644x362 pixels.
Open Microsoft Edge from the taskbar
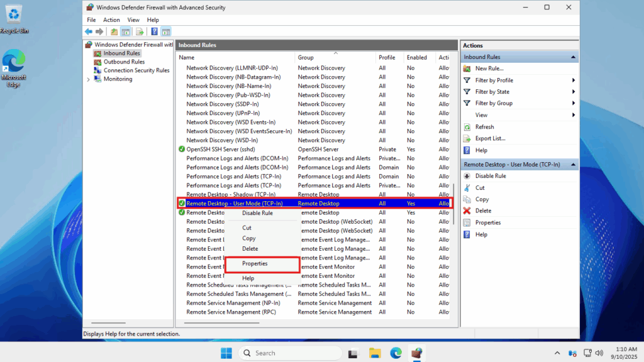click(396, 353)
